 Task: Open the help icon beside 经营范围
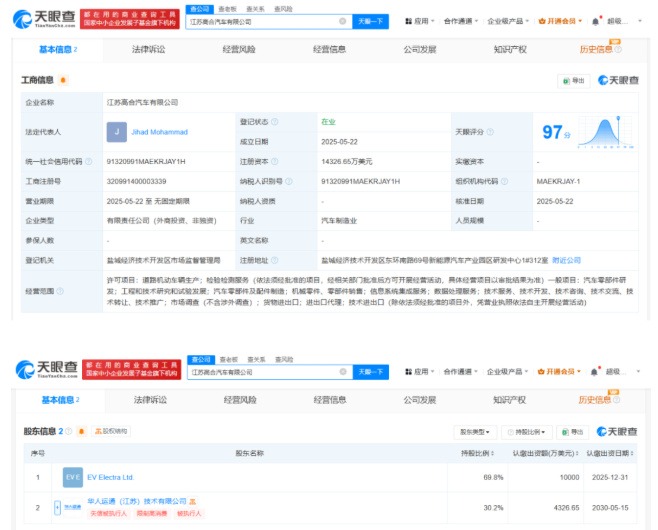[60, 291]
